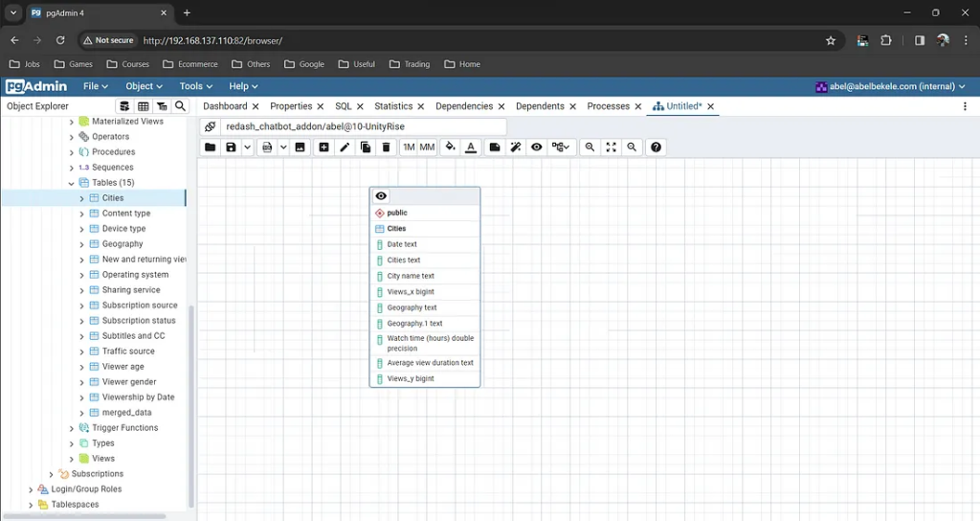Click the Delete trash icon in toolbar

(386, 147)
